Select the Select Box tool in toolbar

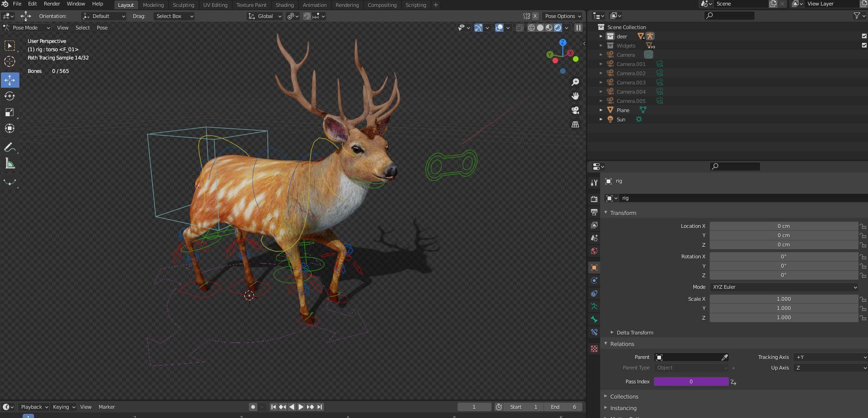point(10,45)
